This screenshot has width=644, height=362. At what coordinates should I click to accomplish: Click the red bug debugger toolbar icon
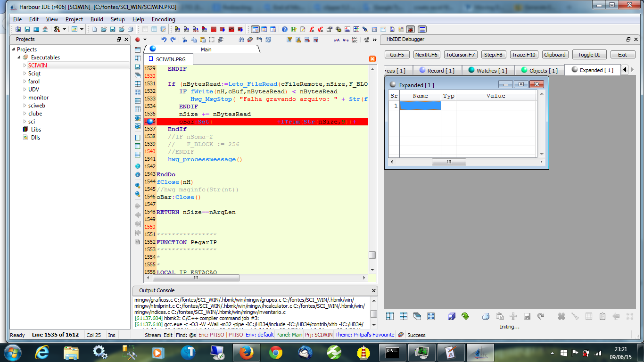[410, 29]
